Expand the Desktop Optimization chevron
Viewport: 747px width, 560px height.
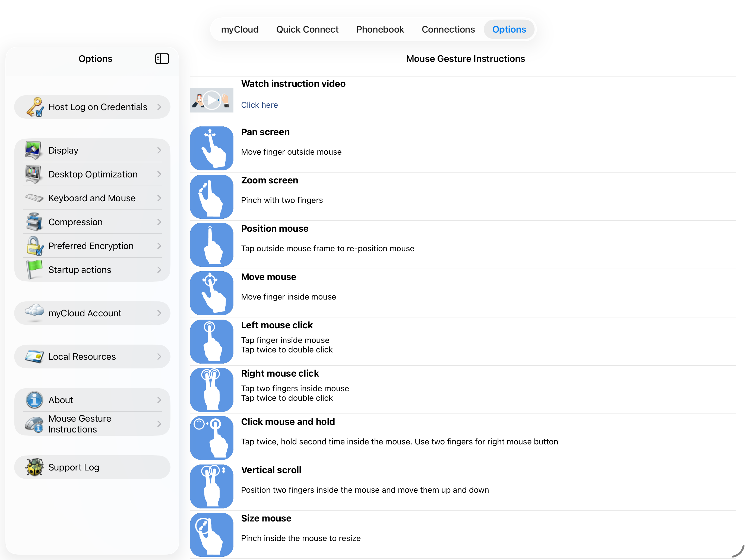pos(159,174)
